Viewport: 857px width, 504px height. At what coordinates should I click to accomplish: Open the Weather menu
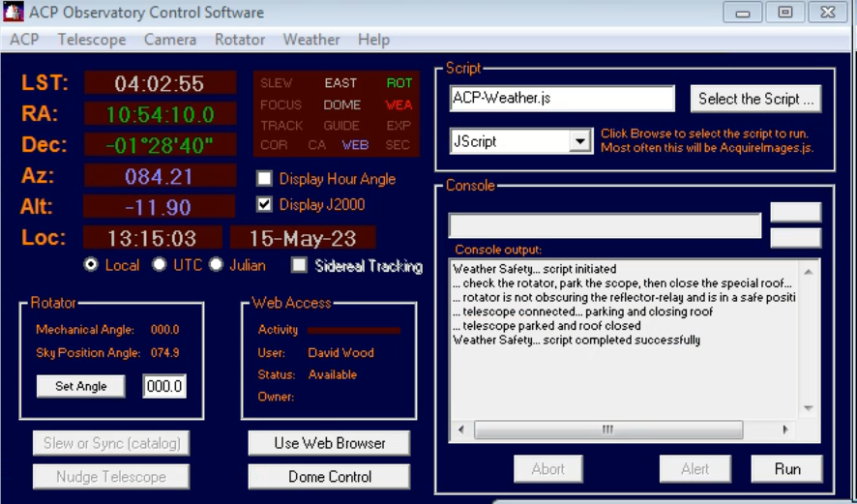click(x=311, y=40)
